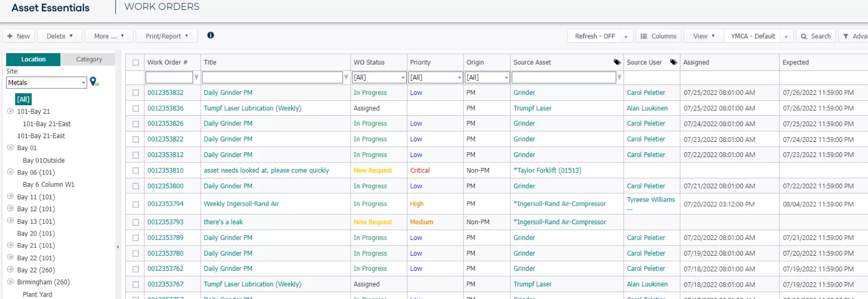868x299 pixels.
Task: Select the checkbox for work order 0012353810
Action: pyautogui.click(x=136, y=171)
